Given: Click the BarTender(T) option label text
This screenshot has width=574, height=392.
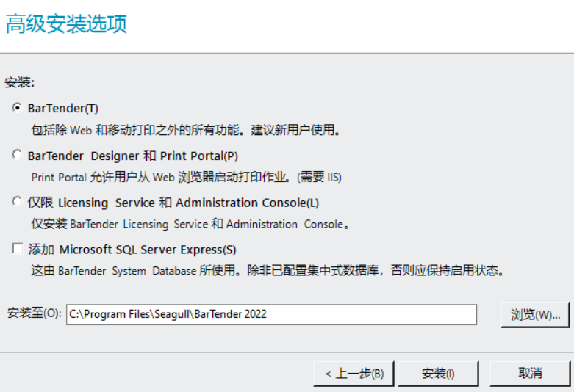Looking at the screenshot, I should [x=63, y=109].
